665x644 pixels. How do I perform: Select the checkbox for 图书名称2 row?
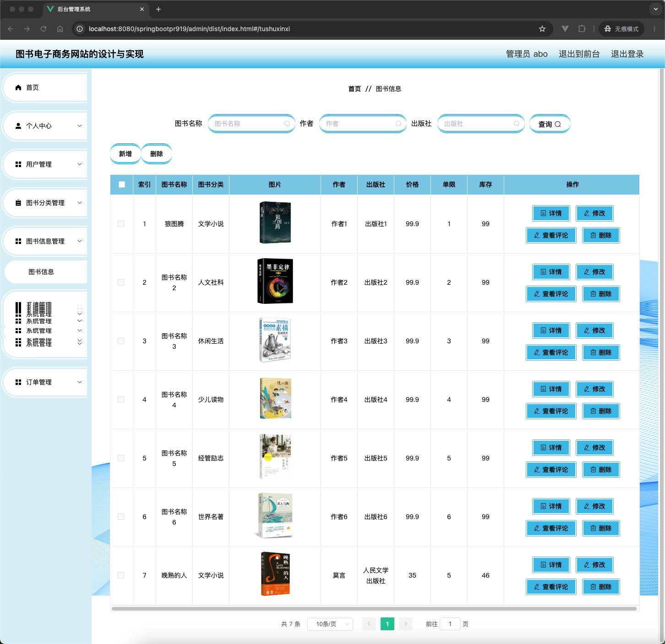click(121, 282)
